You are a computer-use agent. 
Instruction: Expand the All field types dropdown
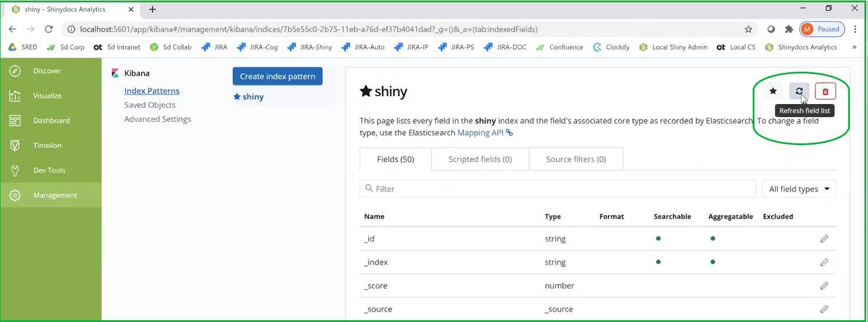click(x=799, y=189)
